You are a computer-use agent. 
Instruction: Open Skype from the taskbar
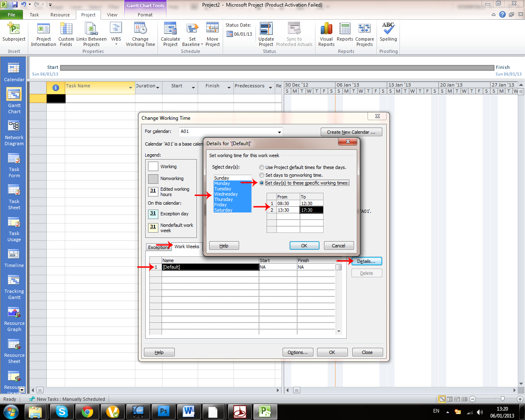click(x=62, y=411)
